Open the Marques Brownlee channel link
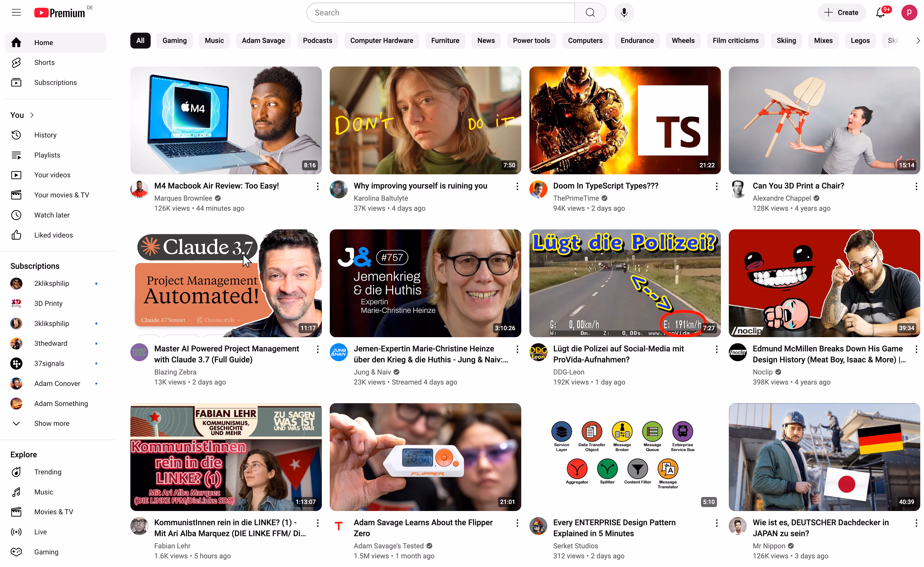The image size is (924, 567). (x=183, y=198)
